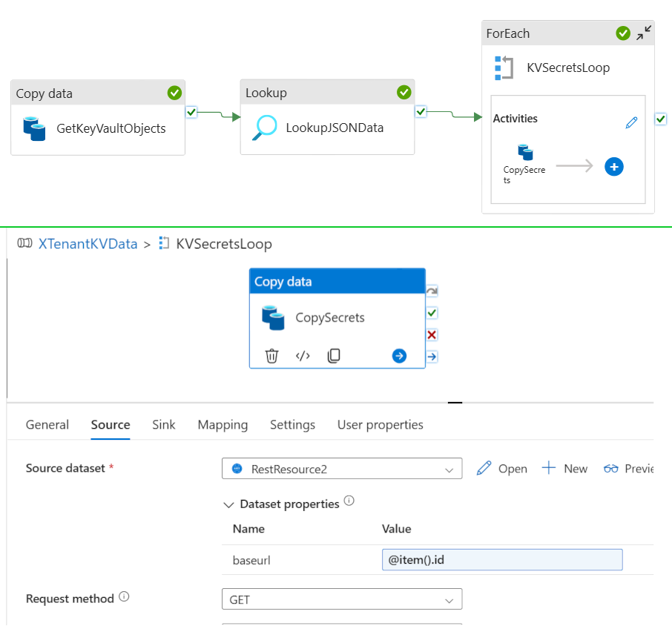Click the baseurl value input field

coord(502,560)
